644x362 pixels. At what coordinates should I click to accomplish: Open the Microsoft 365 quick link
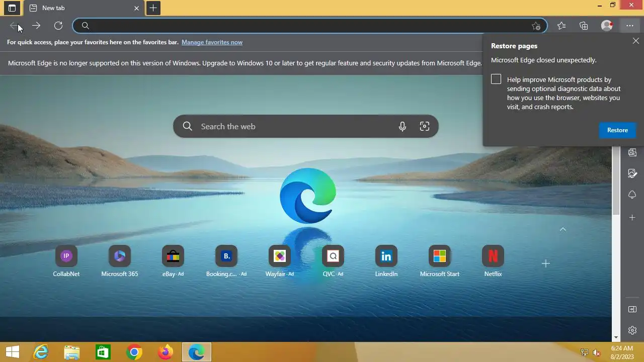tap(120, 261)
